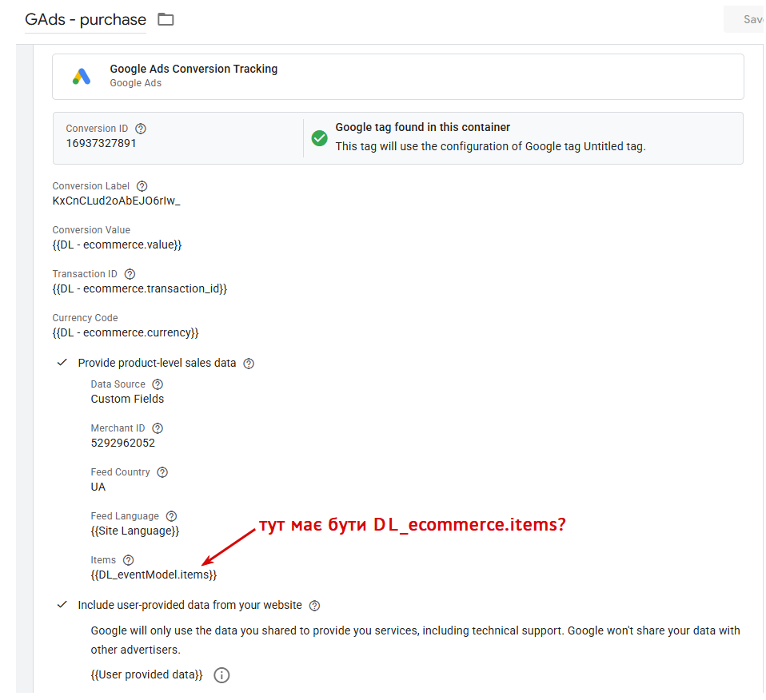Open help for Transaction ID
Viewport: 766px width, 700px height.
pyautogui.click(x=130, y=274)
